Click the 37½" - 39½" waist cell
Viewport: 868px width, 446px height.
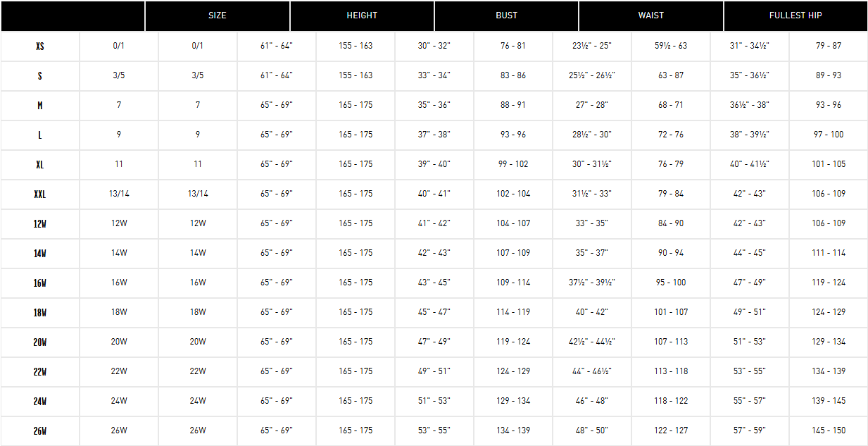click(592, 283)
